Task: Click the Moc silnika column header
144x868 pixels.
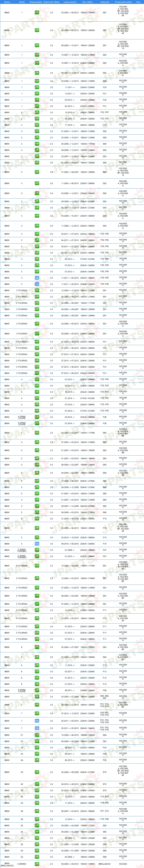Action: [87, 2]
